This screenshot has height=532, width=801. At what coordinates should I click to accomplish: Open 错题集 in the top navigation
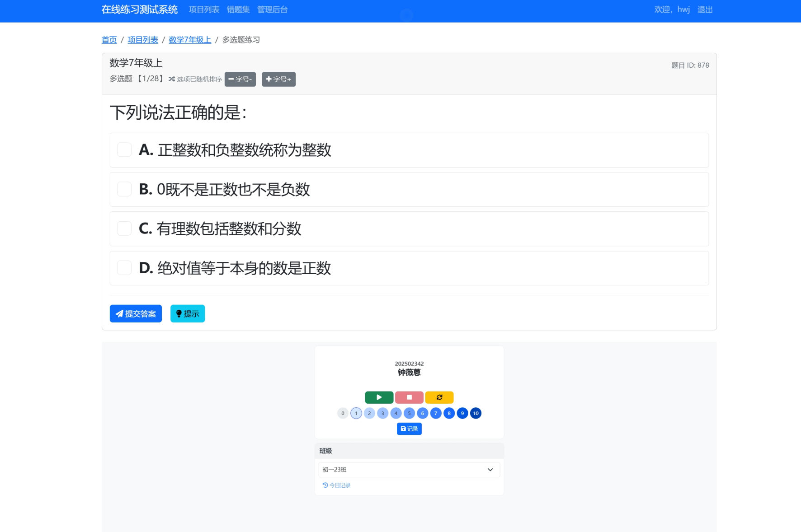(x=238, y=10)
